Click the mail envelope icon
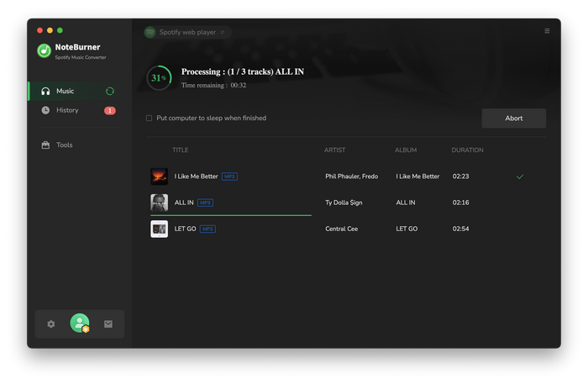 click(x=108, y=324)
